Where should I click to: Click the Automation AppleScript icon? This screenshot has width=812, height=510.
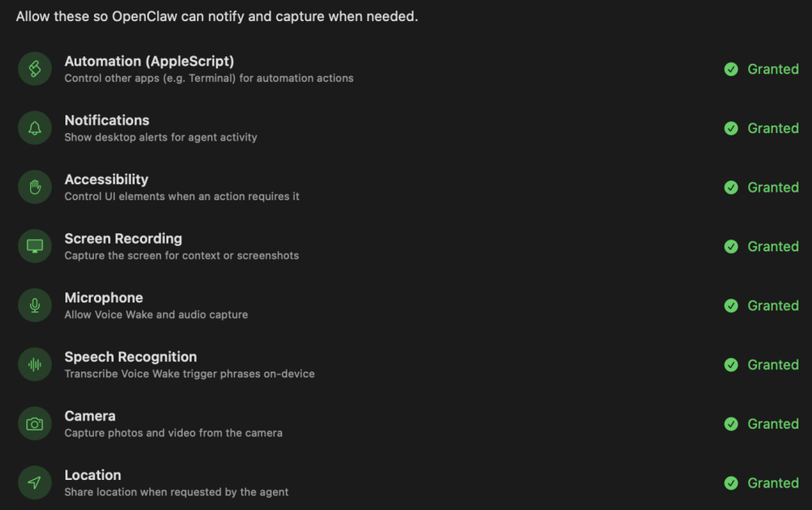(35, 69)
